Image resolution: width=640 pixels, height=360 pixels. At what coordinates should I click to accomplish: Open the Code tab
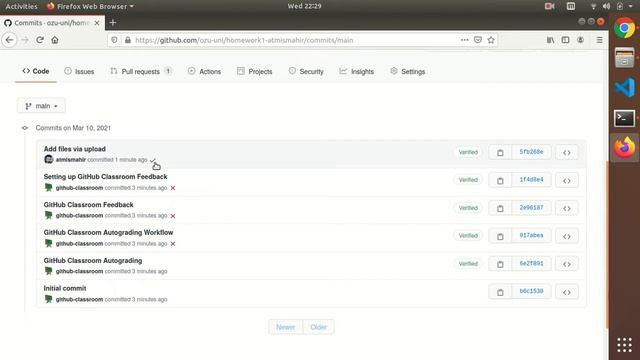(36, 71)
